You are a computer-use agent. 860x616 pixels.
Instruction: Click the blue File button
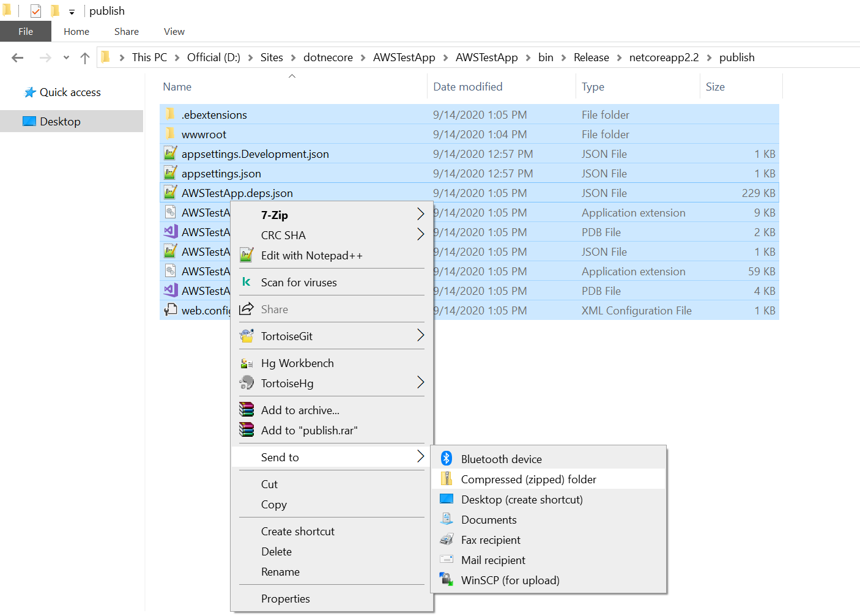click(x=26, y=31)
